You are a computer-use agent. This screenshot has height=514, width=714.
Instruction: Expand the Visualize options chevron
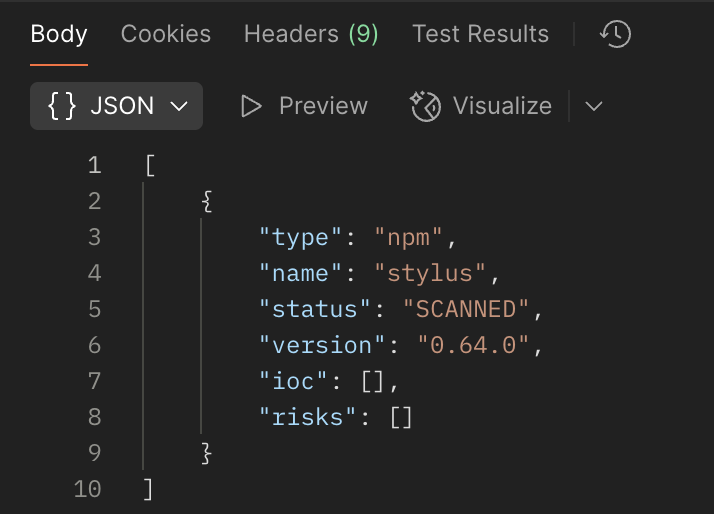(x=593, y=107)
